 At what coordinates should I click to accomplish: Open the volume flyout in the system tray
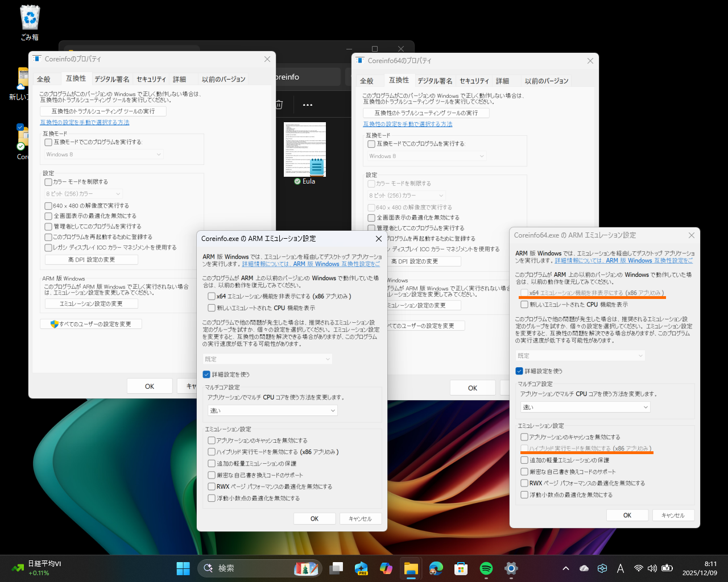(652, 568)
